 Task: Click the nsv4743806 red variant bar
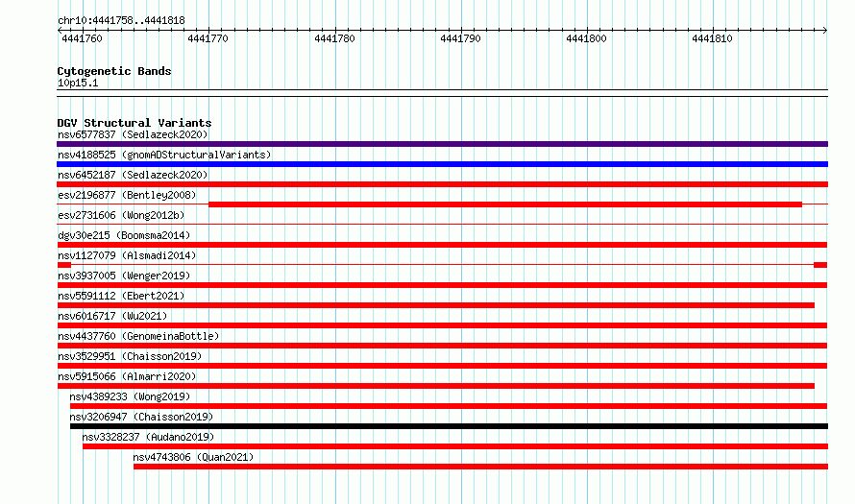pos(481,467)
